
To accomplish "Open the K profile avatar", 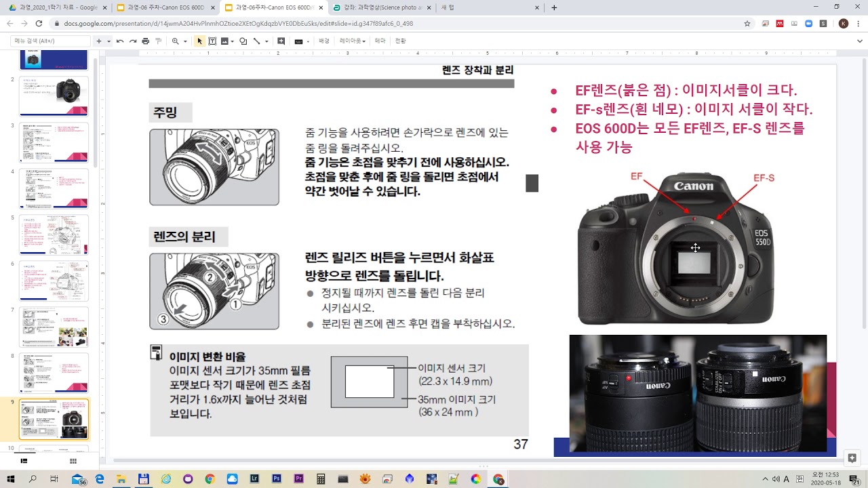I will click(843, 23).
